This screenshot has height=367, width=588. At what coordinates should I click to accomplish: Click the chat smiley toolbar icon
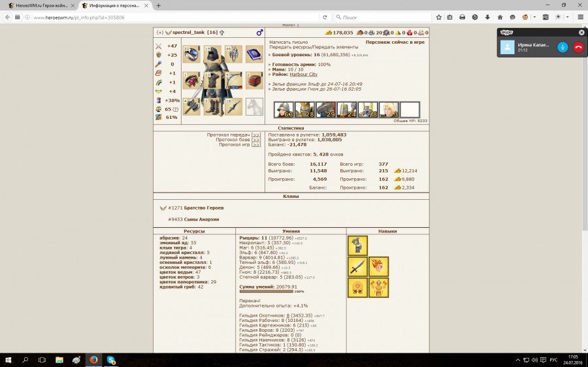512,17
